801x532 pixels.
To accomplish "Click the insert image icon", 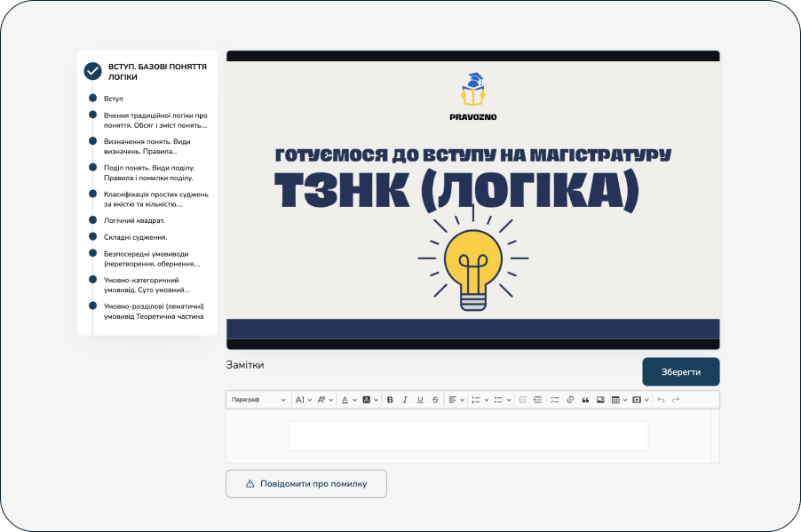I will (600, 400).
